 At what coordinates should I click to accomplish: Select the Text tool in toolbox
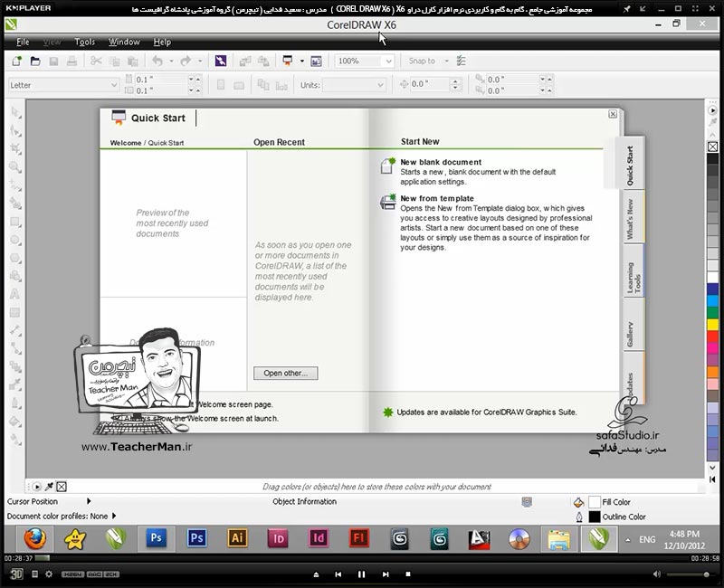point(15,294)
